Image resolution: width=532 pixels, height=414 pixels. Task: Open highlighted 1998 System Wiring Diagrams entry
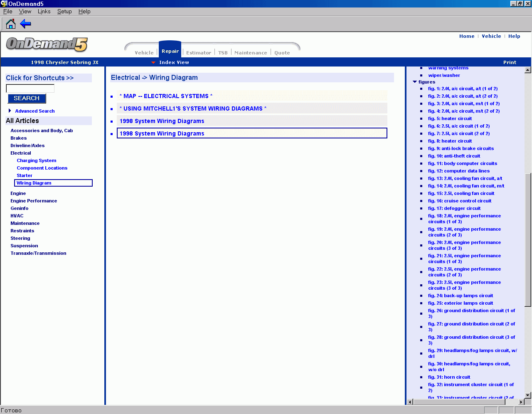[252, 133]
